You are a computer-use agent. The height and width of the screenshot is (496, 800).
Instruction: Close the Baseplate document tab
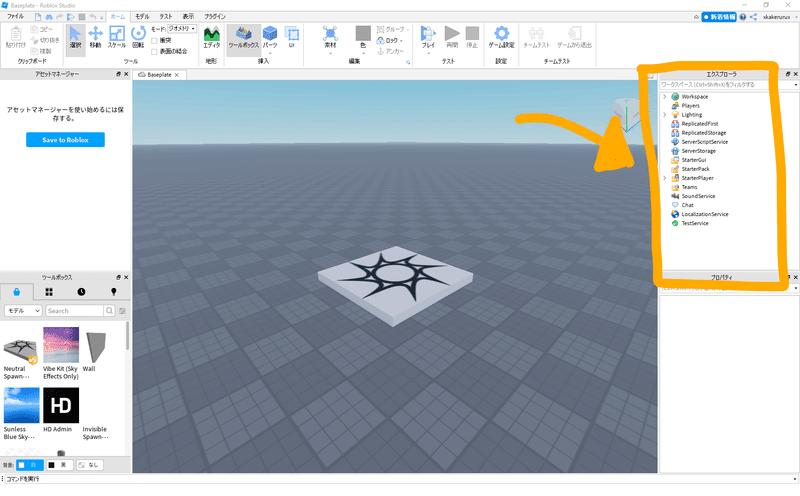click(177, 75)
